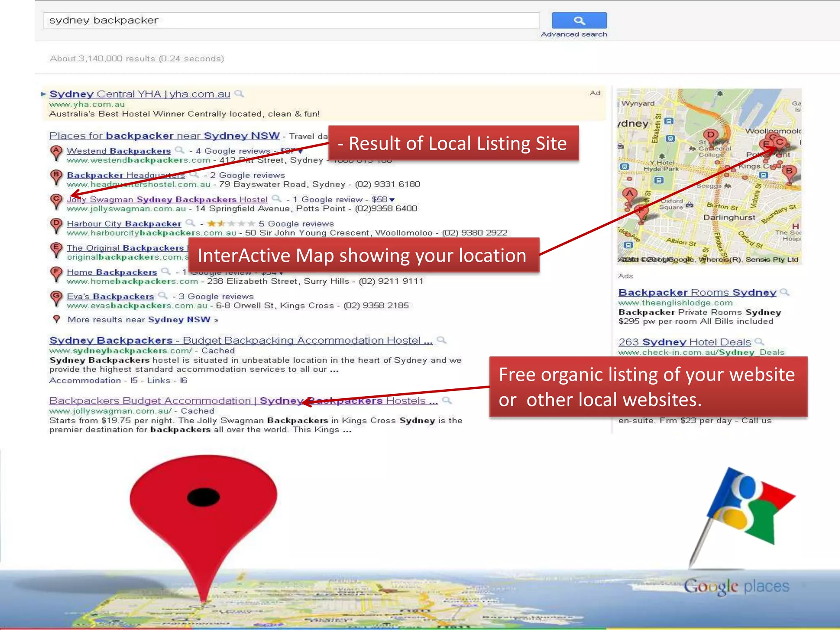Click '3 Google reviews' for Eva's Backpackers
The image size is (840, 630).
216,297
